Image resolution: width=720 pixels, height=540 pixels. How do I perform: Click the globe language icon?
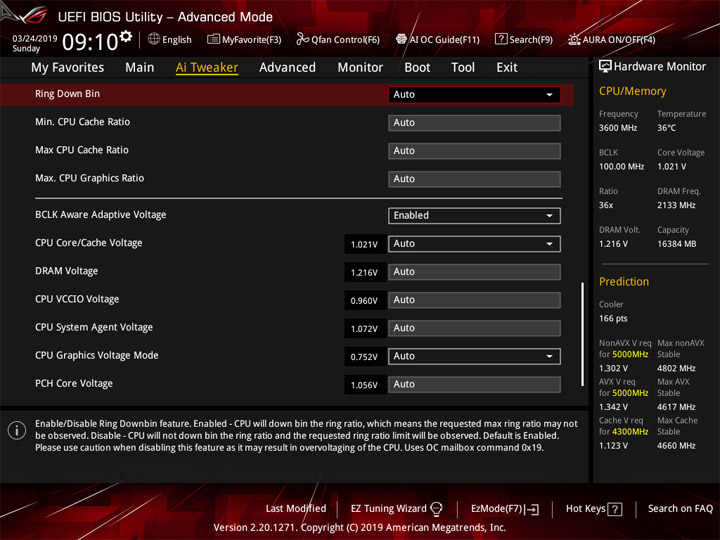tap(154, 39)
